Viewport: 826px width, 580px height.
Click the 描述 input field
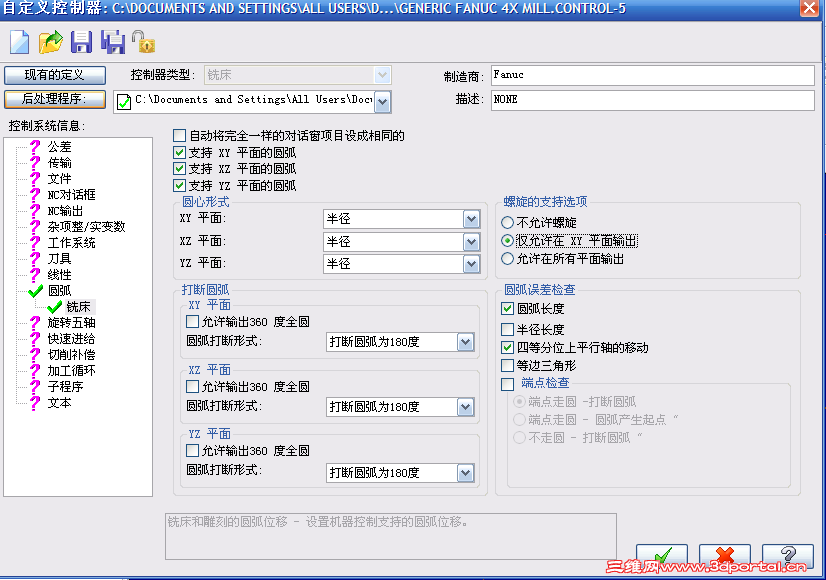(653, 100)
